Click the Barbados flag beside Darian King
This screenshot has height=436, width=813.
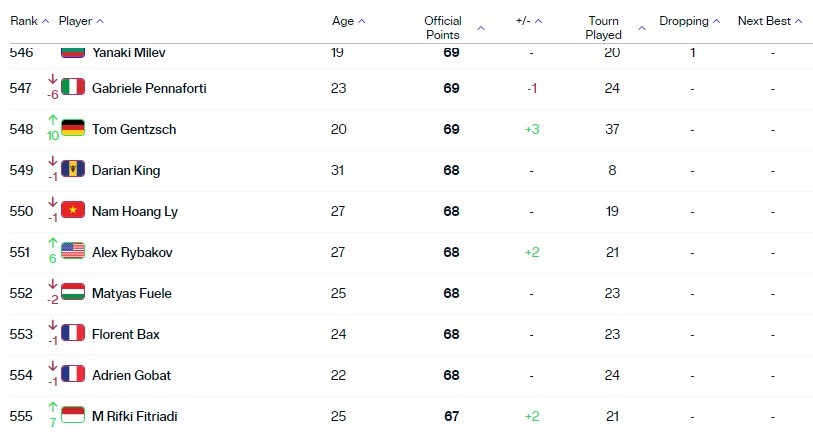pos(73,168)
